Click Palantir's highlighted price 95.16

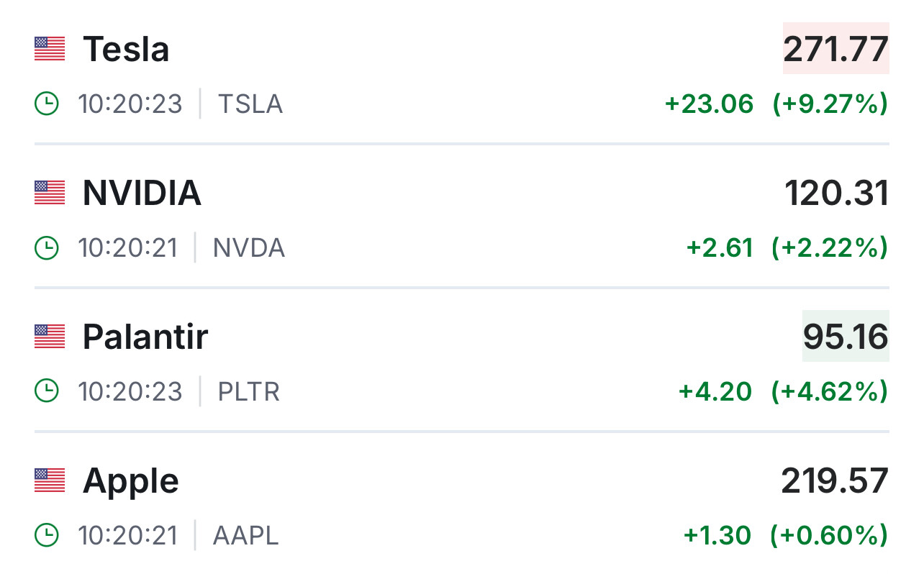(846, 337)
